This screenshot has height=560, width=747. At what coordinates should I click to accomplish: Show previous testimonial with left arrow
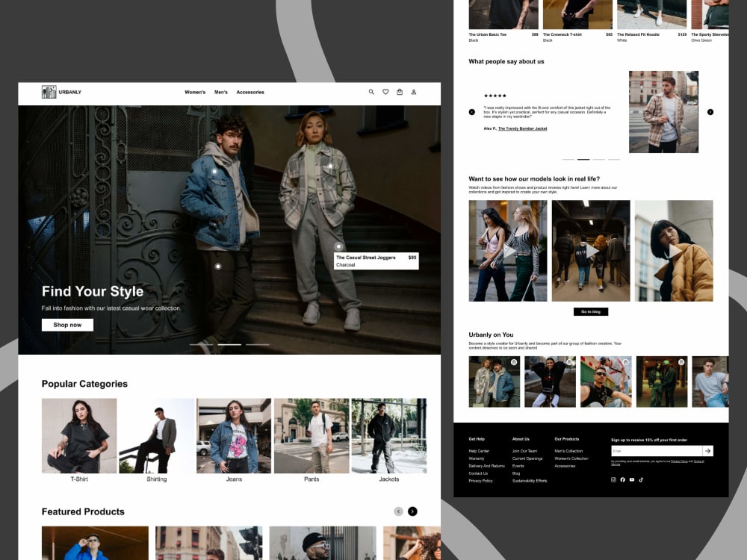tap(471, 112)
